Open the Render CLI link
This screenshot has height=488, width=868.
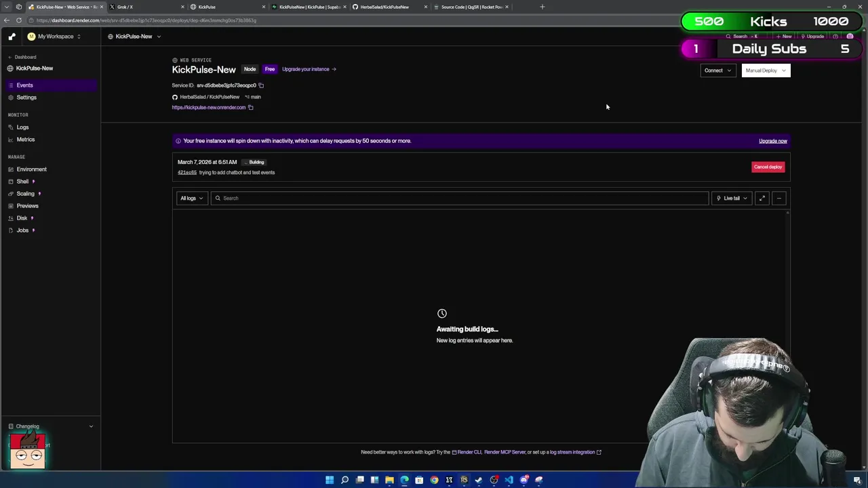click(x=467, y=452)
